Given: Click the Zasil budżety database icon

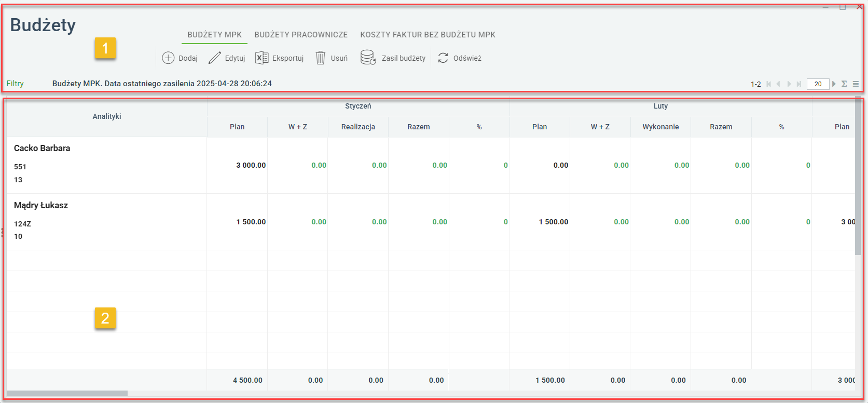Looking at the screenshot, I should coord(368,58).
